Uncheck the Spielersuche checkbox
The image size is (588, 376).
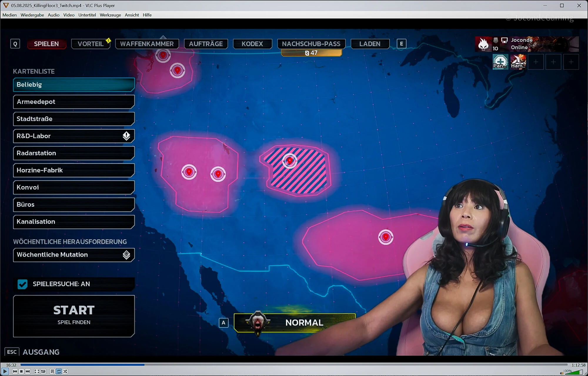(22, 284)
